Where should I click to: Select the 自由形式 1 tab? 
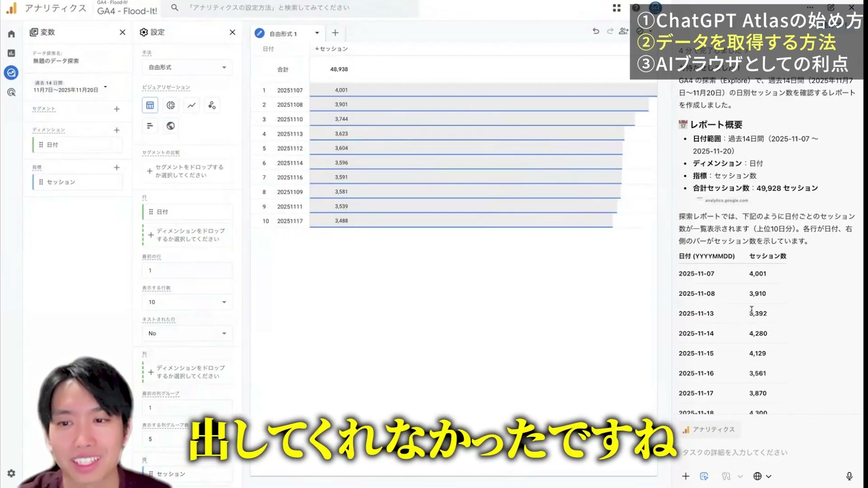283,33
